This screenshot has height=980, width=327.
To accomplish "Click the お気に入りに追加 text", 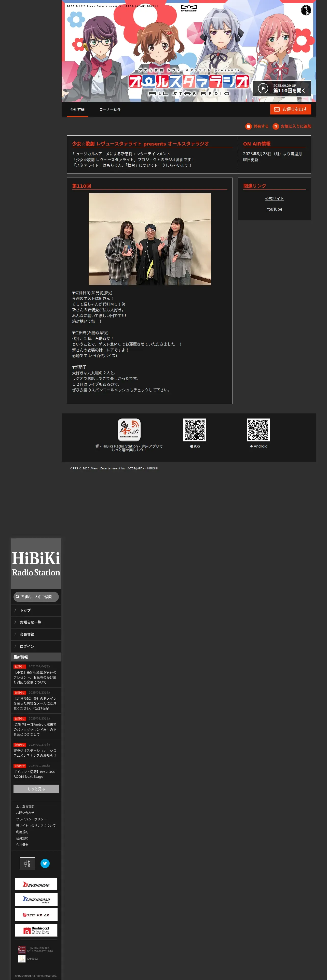I will (x=296, y=126).
